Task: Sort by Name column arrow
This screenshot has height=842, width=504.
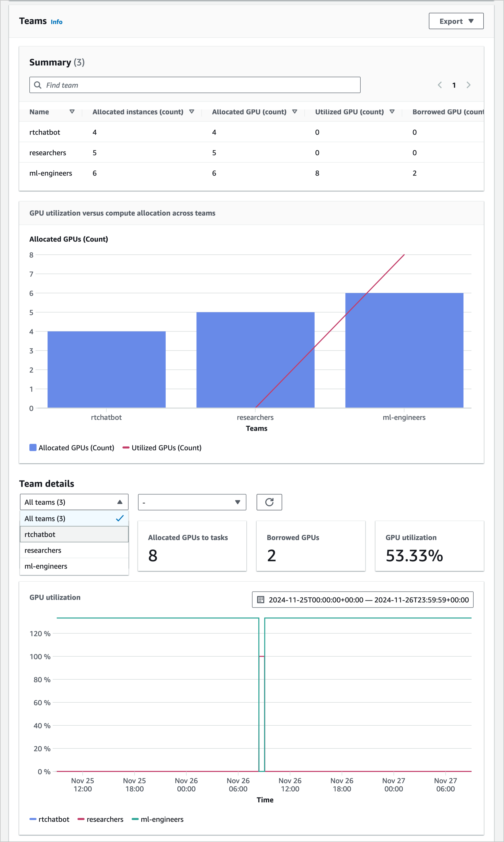Action: [72, 112]
